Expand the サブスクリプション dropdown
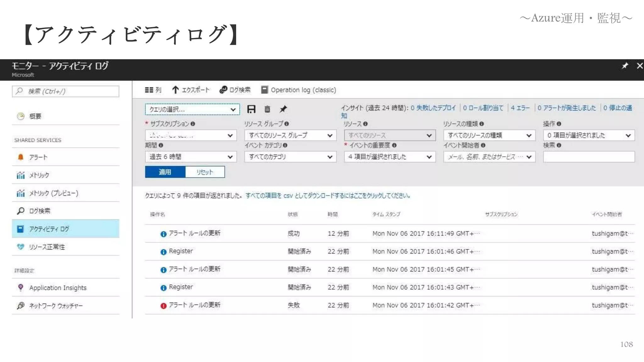Screen dimensions: 644x362 (x=191, y=135)
